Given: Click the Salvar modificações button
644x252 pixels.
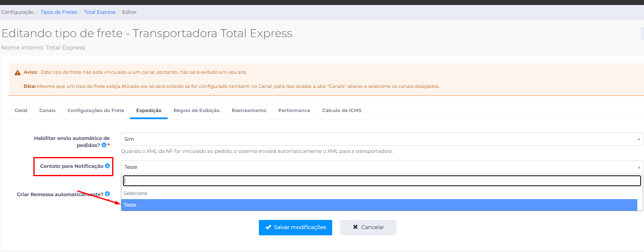Looking at the screenshot, I should [x=296, y=227].
